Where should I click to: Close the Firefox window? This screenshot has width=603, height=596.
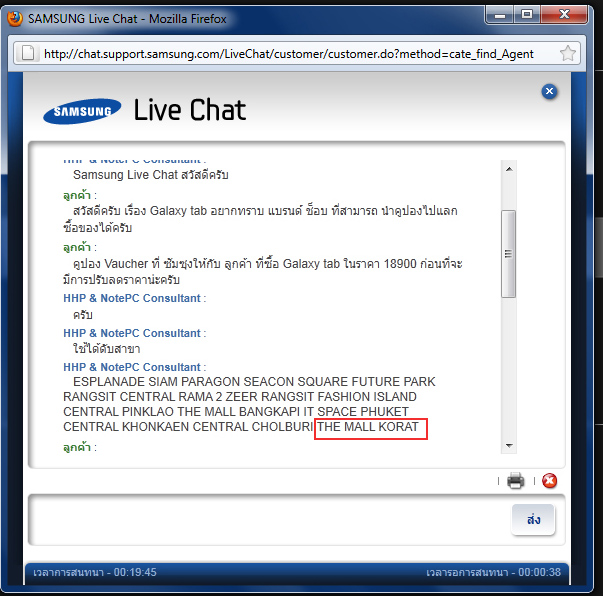(564, 15)
